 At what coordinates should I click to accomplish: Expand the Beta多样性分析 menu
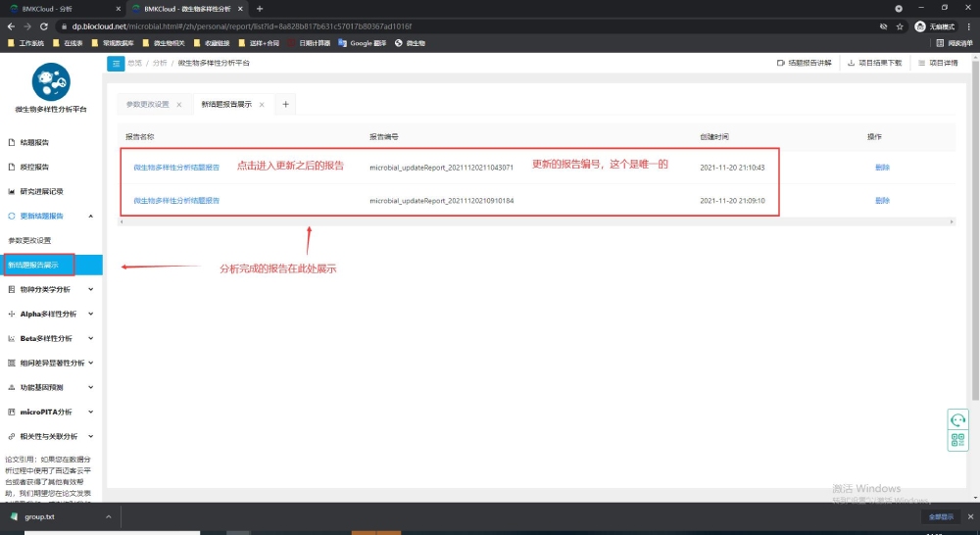90,339
